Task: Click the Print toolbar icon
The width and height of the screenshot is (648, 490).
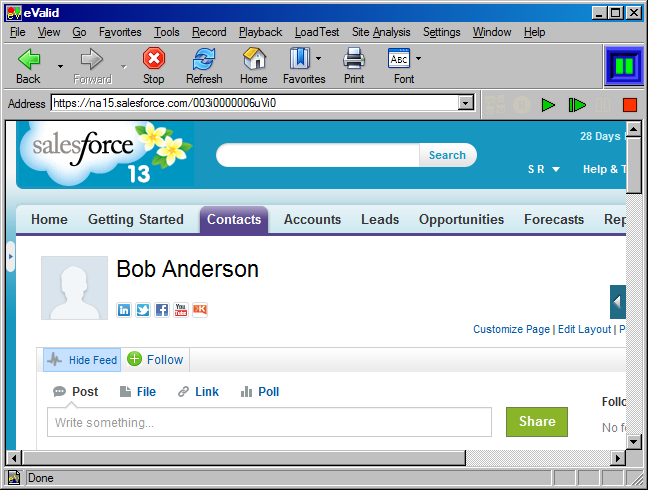Action: (354, 58)
